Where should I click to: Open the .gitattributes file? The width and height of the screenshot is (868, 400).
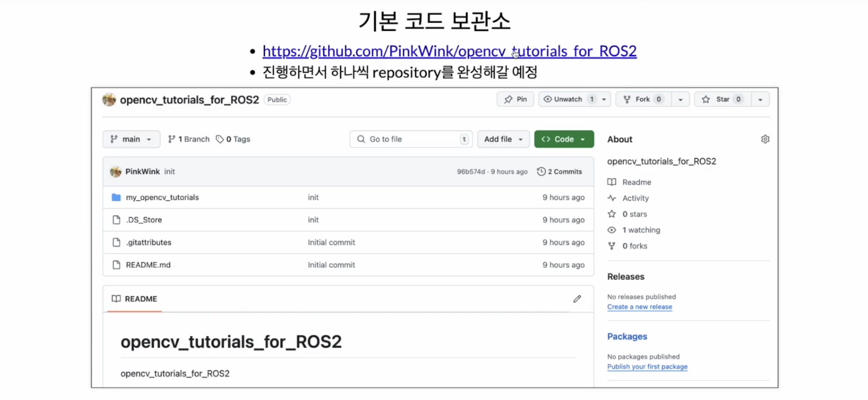pos(148,242)
